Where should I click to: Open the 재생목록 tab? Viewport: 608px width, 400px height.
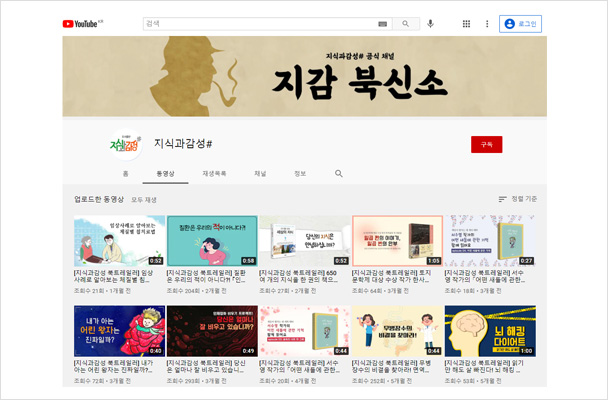tap(214, 174)
